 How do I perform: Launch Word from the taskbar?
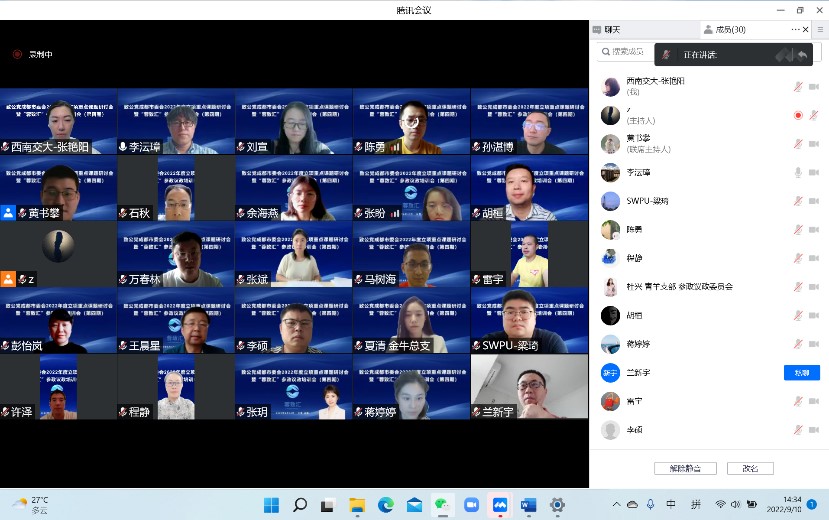point(528,504)
